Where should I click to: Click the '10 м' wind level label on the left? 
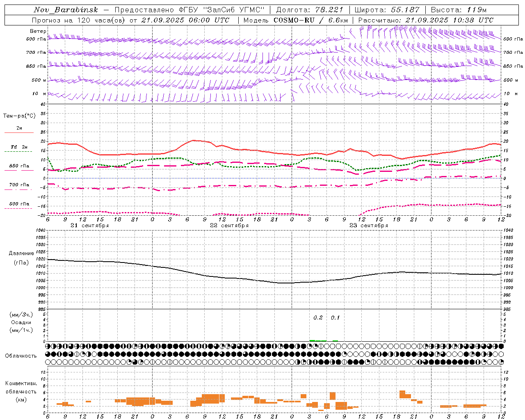(39, 94)
